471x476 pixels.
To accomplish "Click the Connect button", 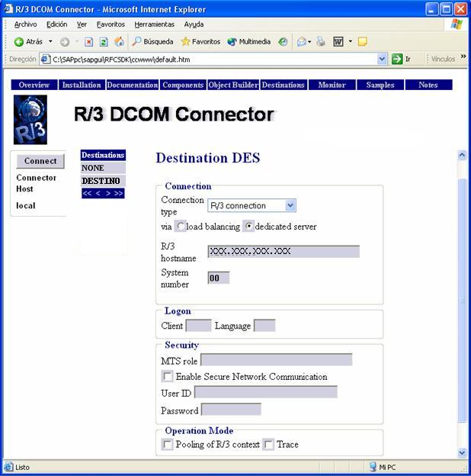I will (x=40, y=161).
